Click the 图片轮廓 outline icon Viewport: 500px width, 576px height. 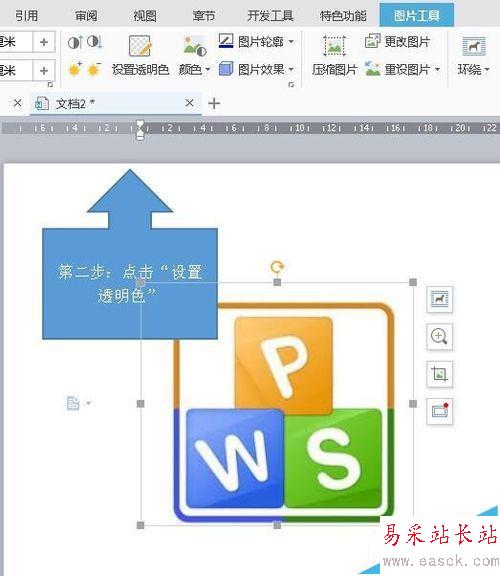point(226,41)
